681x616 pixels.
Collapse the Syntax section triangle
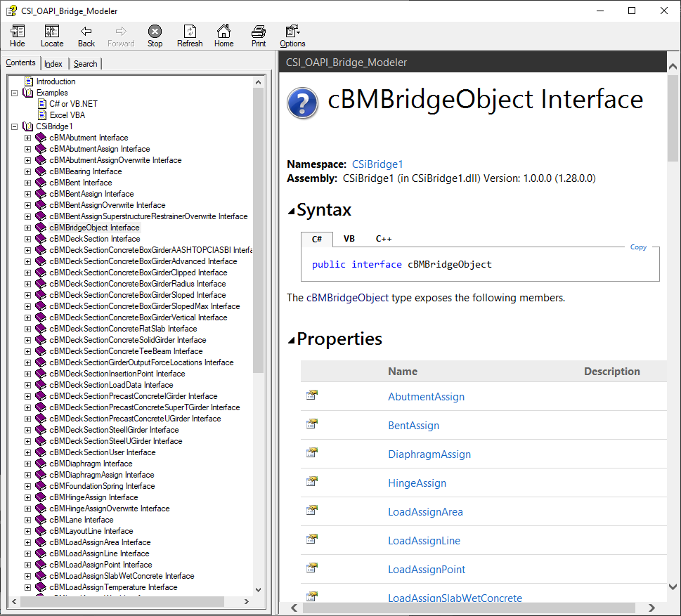click(x=291, y=211)
